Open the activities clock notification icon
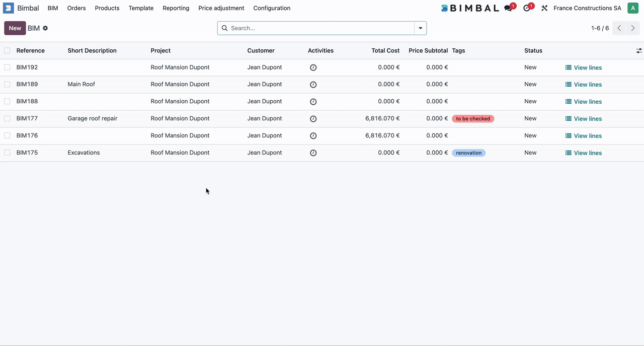644x346 pixels. click(x=527, y=8)
